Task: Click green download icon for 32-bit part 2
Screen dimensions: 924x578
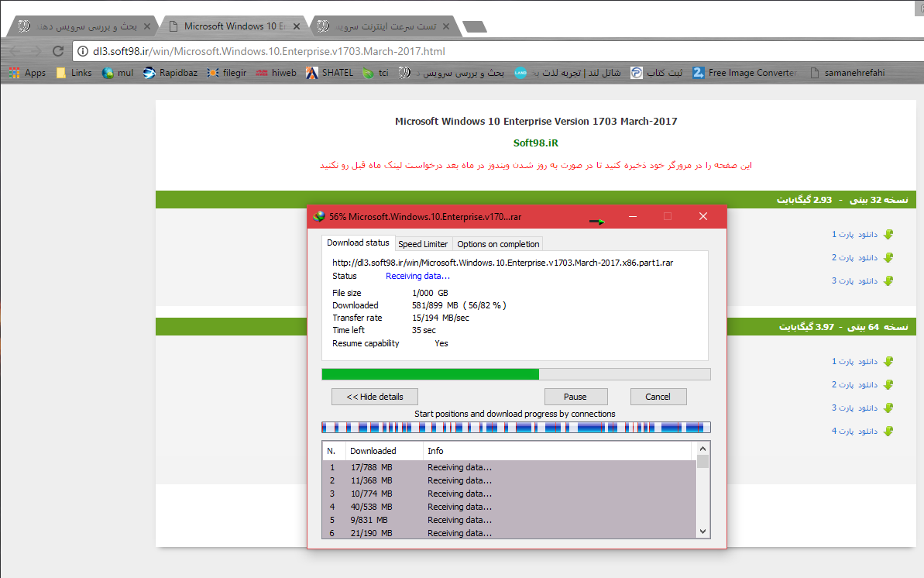Action: (x=888, y=258)
